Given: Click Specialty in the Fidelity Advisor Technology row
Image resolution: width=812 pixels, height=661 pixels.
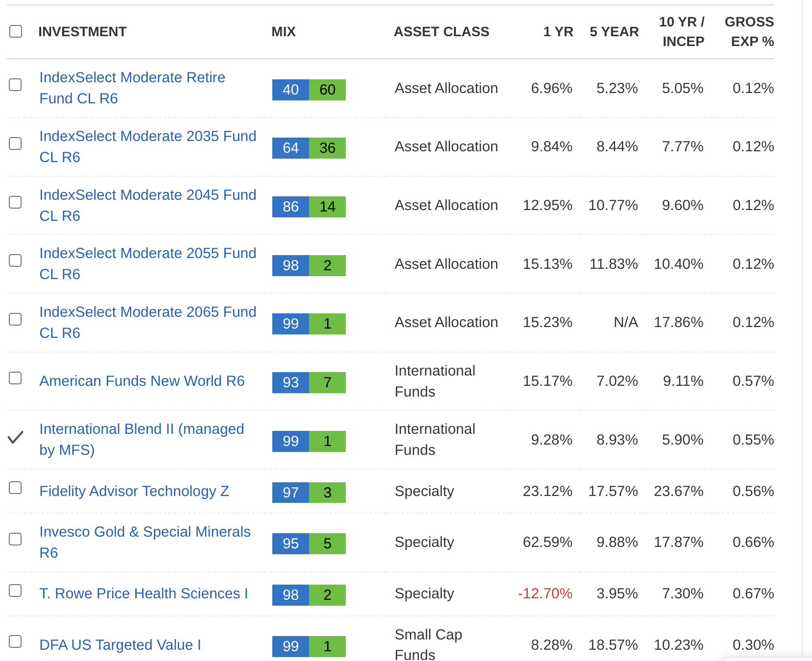Looking at the screenshot, I should click(x=425, y=491).
